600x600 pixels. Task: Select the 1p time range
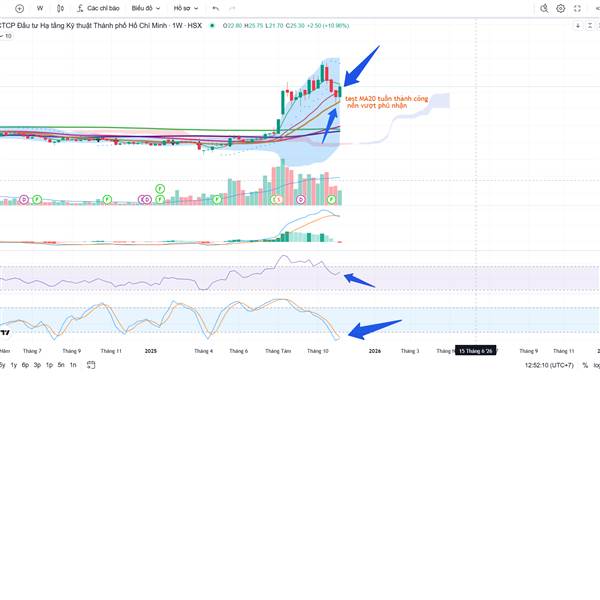click(x=49, y=365)
